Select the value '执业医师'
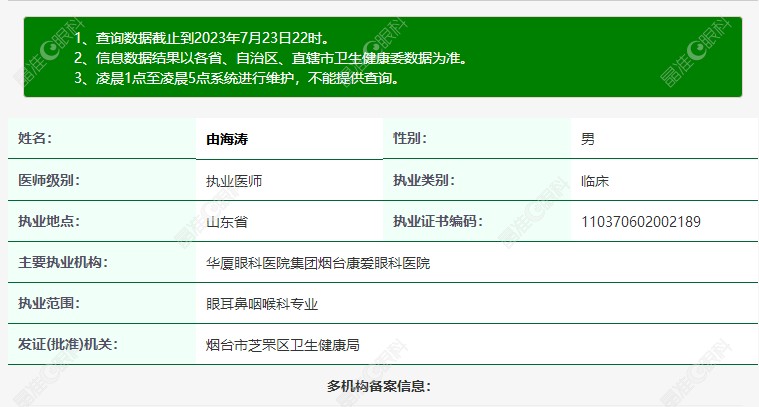This screenshot has width=759, height=407. tap(234, 181)
